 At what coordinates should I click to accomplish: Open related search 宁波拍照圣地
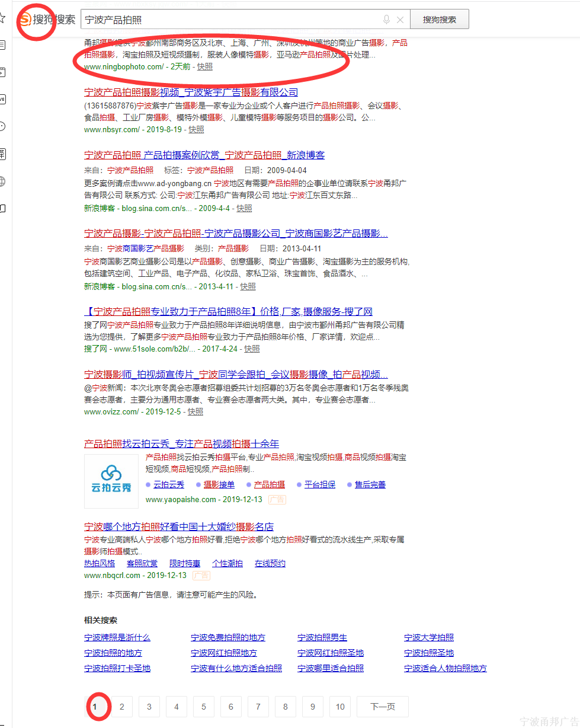point(429,653)
